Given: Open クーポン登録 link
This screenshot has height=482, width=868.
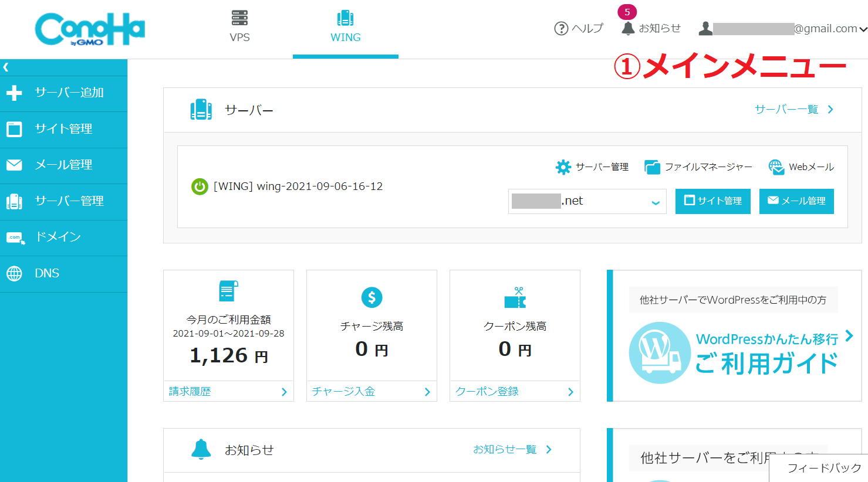Looking at the screenshot, I should 487,391.
